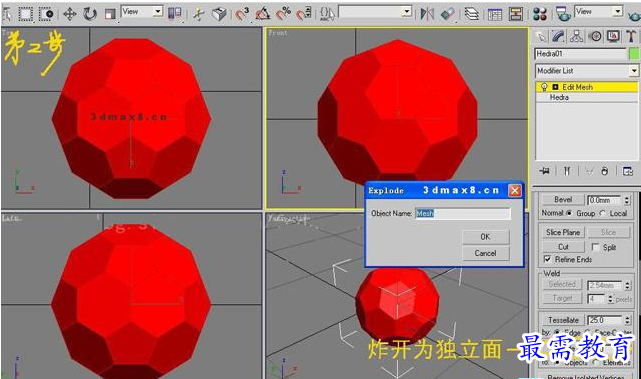Click the Tessellate button
Image resolution: width=641 pixels, height=379 pixels.
pos(563,320)
